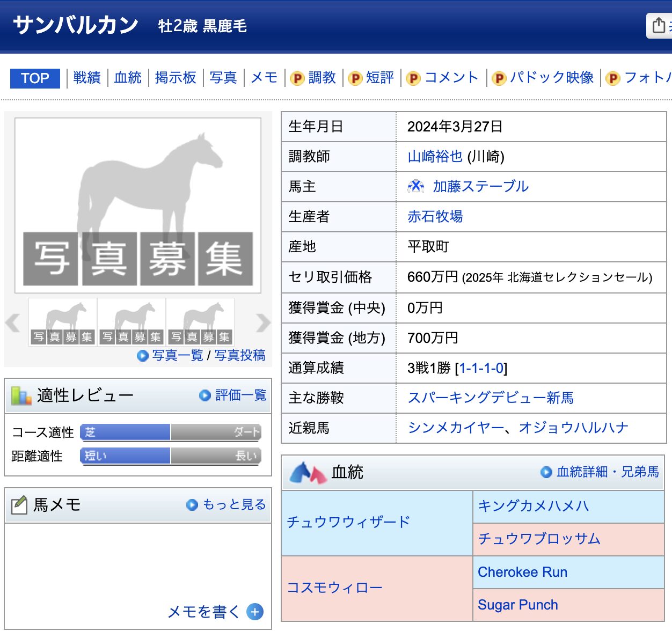
Task: Open premium パドック映像 section
Action: coord(552,78)
